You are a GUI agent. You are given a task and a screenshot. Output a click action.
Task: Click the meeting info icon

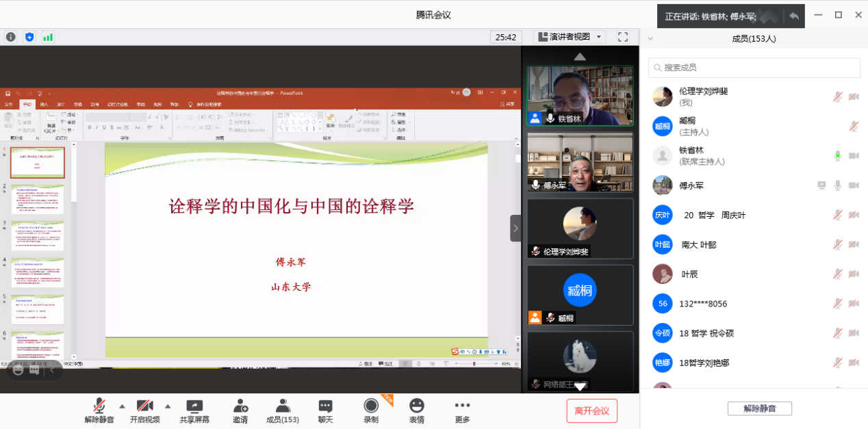pos(11,37)
